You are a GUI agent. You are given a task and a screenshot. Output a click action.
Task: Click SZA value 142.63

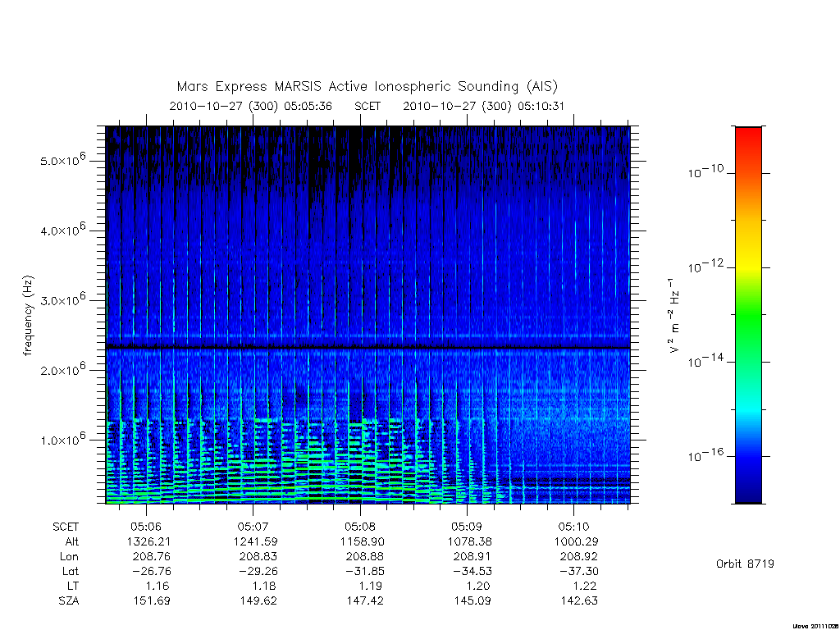click(579, 600)
